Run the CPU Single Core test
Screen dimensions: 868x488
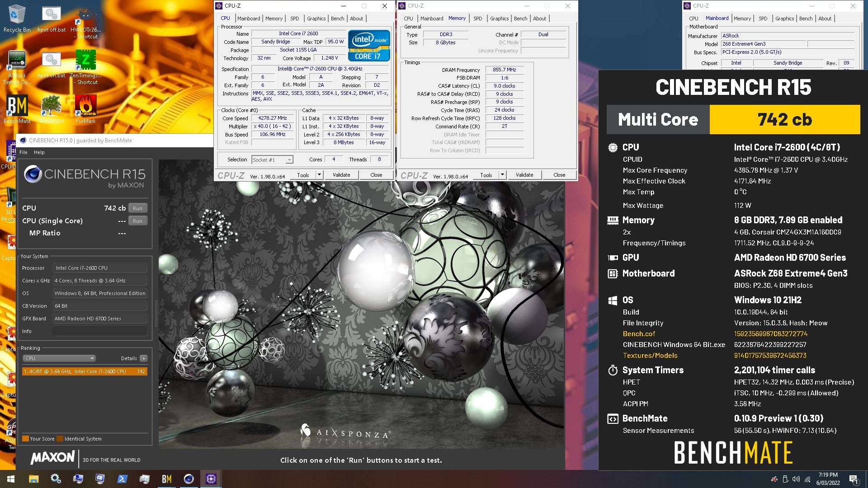pyautogui.click(x=138, y=221)
